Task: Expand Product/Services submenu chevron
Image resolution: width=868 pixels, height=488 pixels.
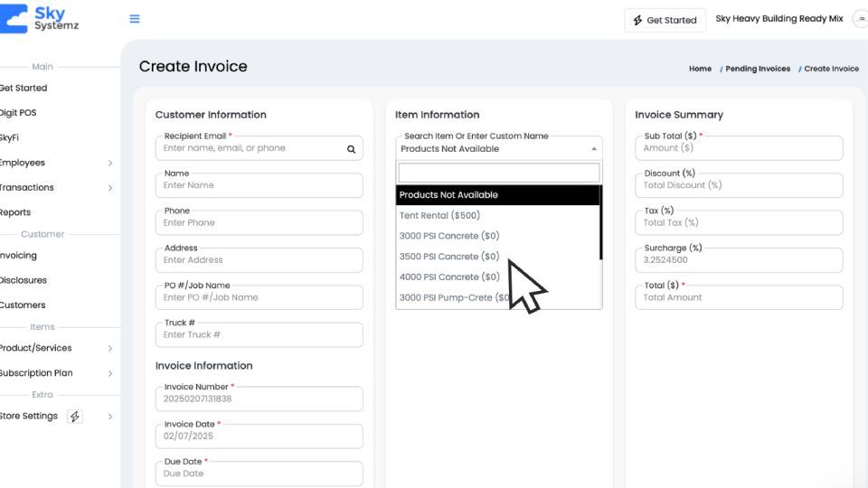Action: (x=110, y=349)
